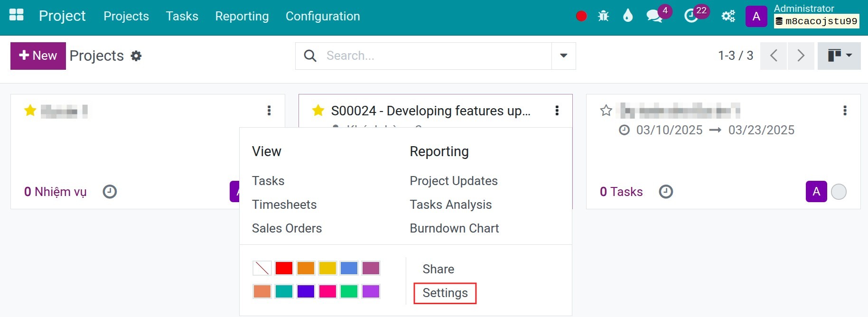Click purple avatar A on third card
This screenshot has height=317, width=868.
click(816, 192)
